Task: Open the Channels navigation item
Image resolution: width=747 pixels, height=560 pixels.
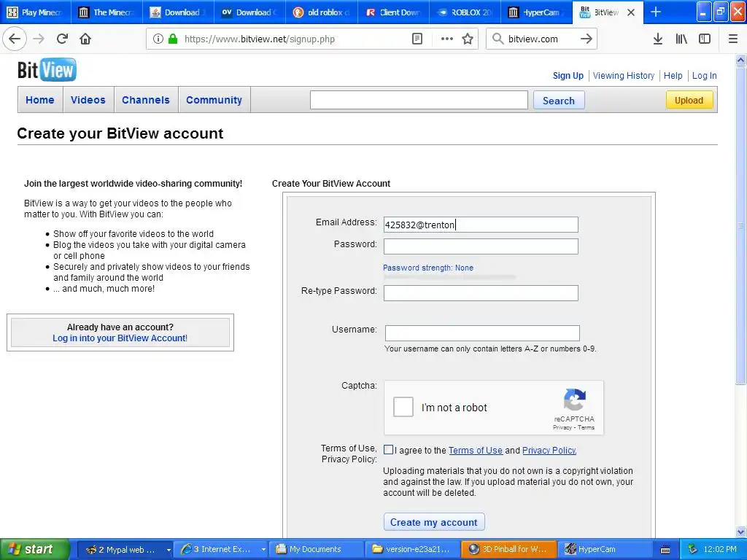Action: (x=146, y=100)
